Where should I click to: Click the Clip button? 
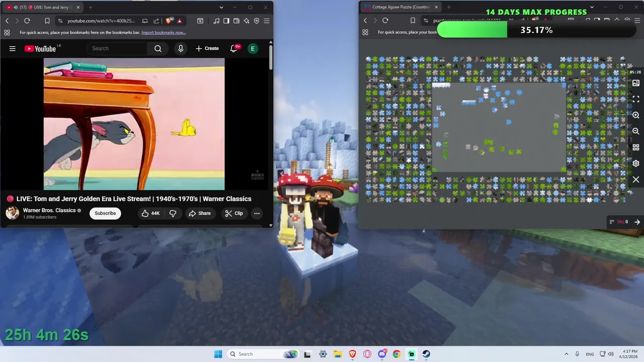coord(234,213)
